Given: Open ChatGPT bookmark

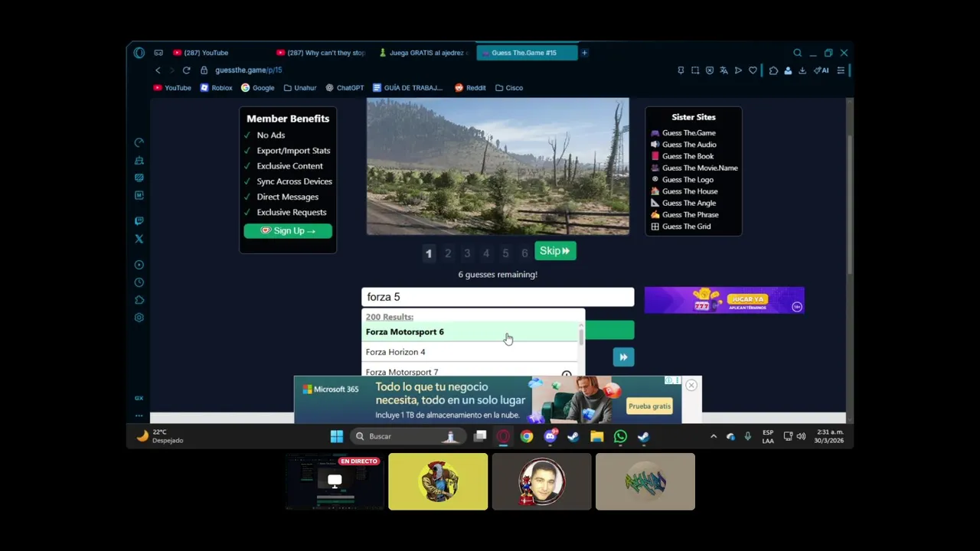Looking at the screenshot, I should (x=345, y=88).
